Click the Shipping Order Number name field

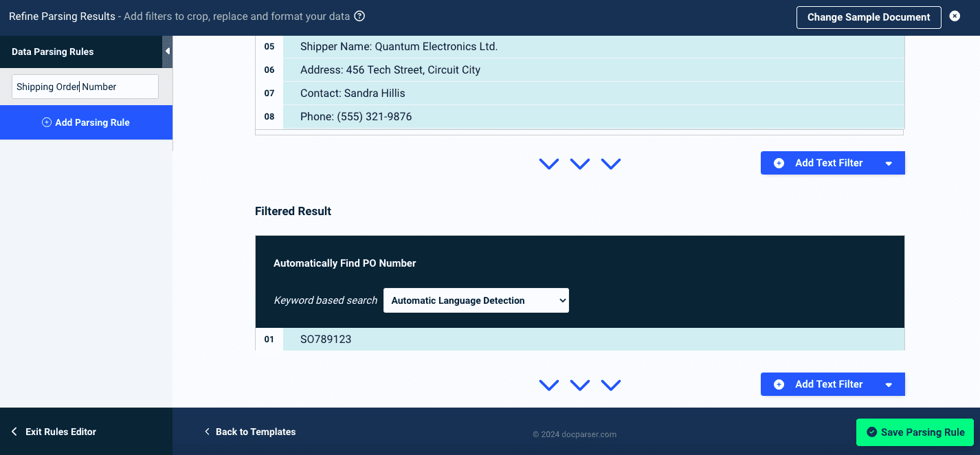(x=85, y=87)
